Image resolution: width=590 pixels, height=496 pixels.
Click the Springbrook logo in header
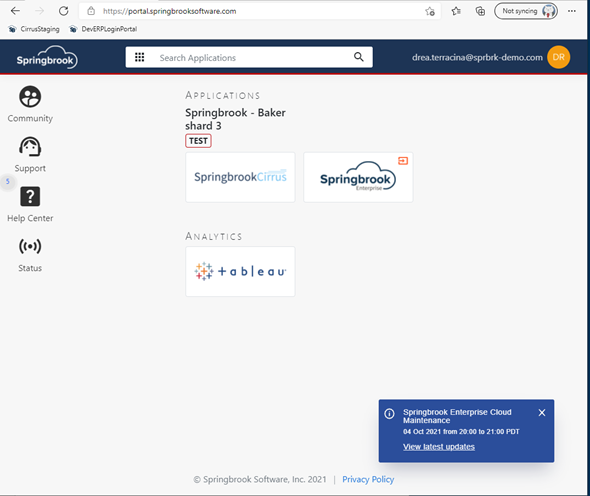47,58
